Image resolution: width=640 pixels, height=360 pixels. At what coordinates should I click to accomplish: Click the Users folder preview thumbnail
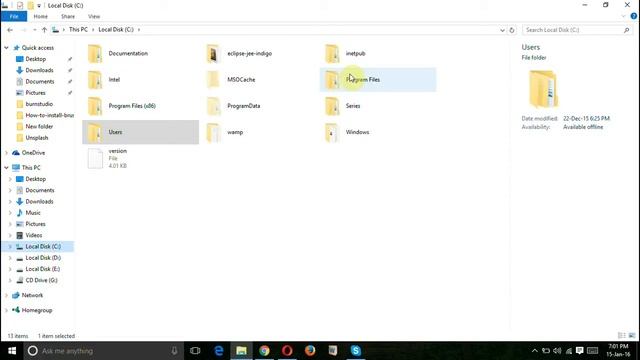point(543,89)
